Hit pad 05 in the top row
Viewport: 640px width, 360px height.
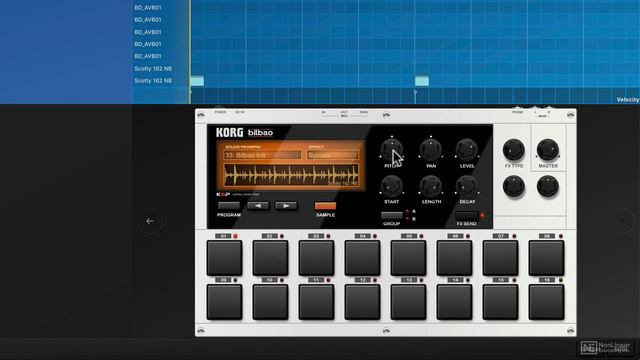pos(408,258)
